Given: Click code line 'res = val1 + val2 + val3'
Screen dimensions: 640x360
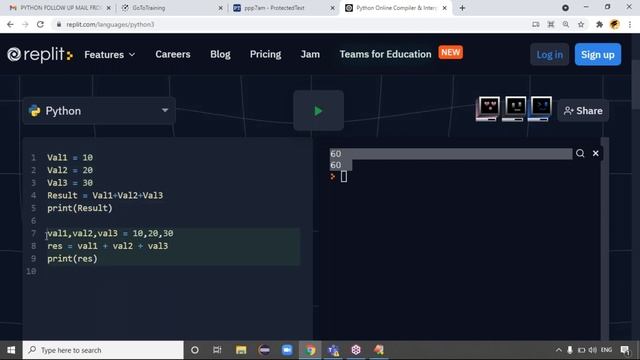Looking at the screenshot, I should point(107,246).
